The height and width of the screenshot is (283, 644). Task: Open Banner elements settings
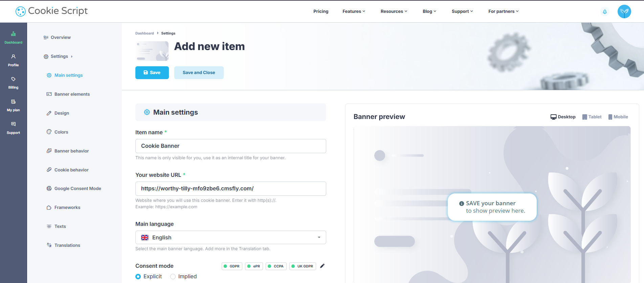pos(72,94)
